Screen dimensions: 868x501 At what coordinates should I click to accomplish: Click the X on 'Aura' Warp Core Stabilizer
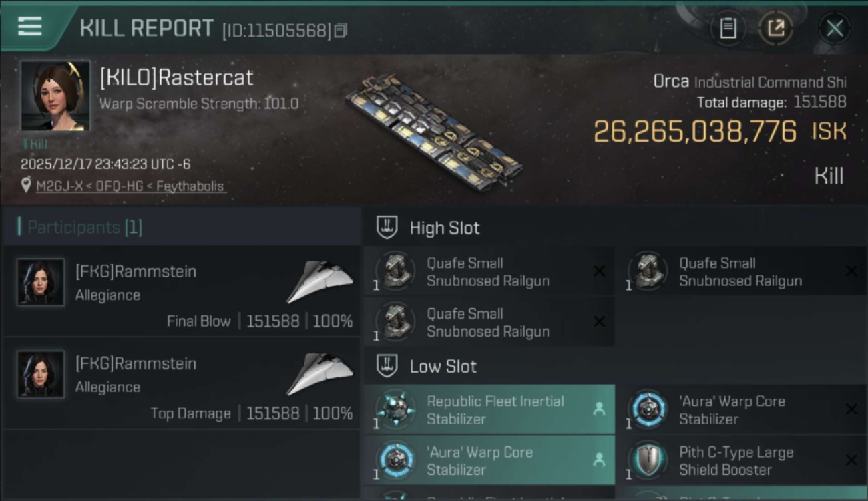point(851,409)
